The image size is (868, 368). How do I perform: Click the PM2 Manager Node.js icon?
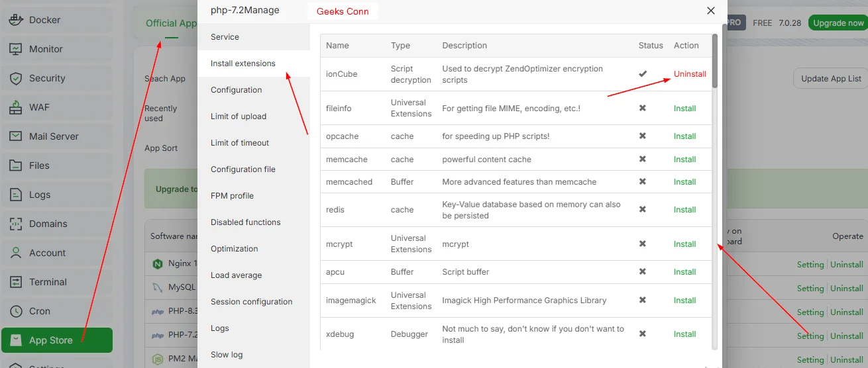(x=158, y=359)
